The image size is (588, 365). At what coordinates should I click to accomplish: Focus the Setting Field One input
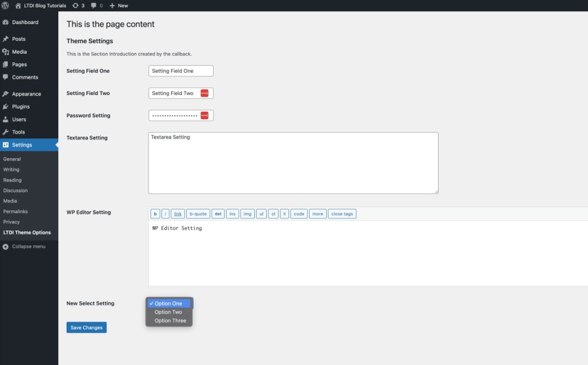(x=181, y=71)
